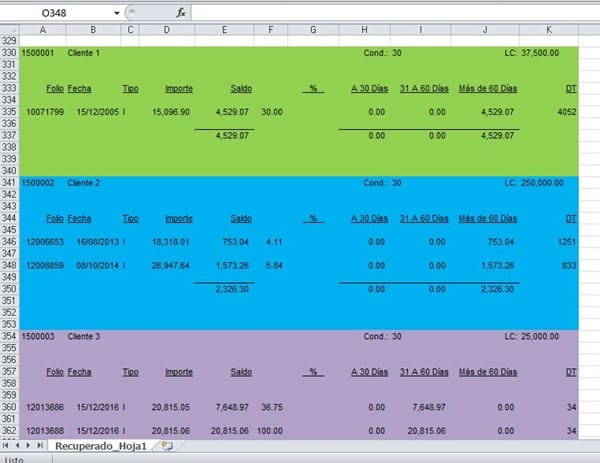Image resolution: width=600 pixels, height=463 pixels.
Task: Select column D header
Action: pyautogui.click(x=167, y=30)
